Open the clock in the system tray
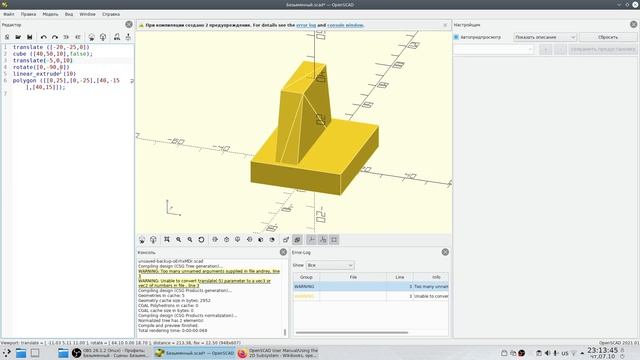This screenshot has height=360, width=640. coord(602,353)
